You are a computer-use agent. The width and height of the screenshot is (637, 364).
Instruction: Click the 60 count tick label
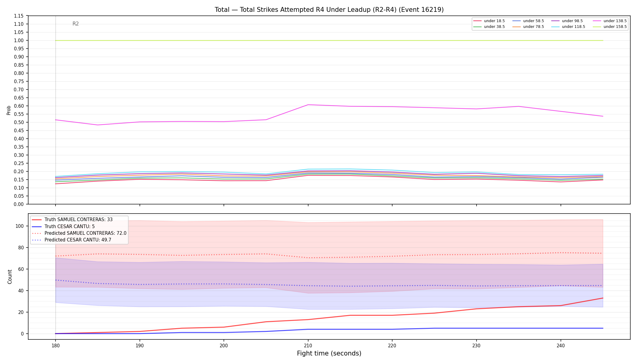tap(21, 269)
